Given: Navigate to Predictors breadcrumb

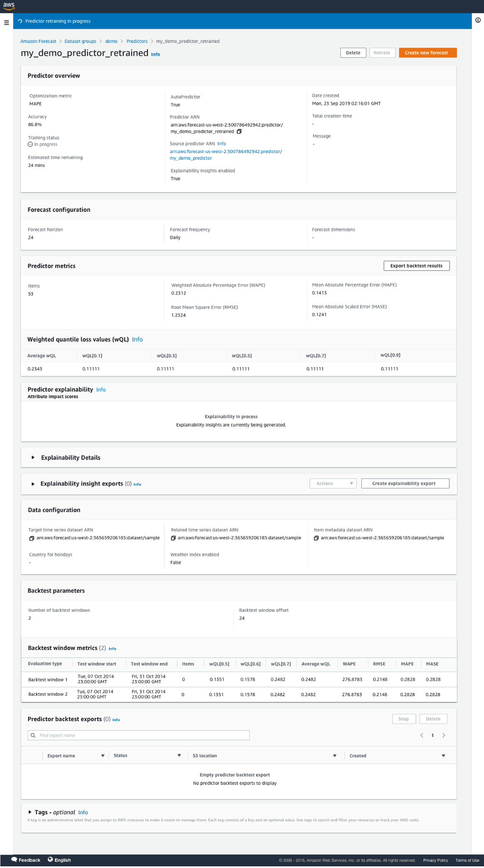Looking at the screenshot, I should (137, 41).
